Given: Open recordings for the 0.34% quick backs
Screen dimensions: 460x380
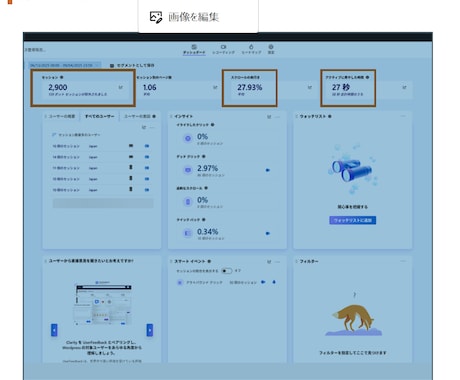Looking at the screenshot, I should point(268,233).
